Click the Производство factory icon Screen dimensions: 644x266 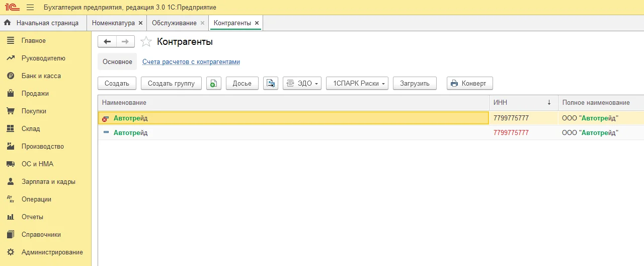[x=10, y=146]
